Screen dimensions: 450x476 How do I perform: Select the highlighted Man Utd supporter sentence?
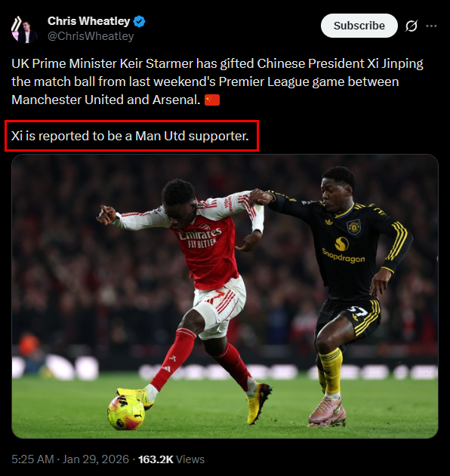pyautogui.click(x=130, y=136)
